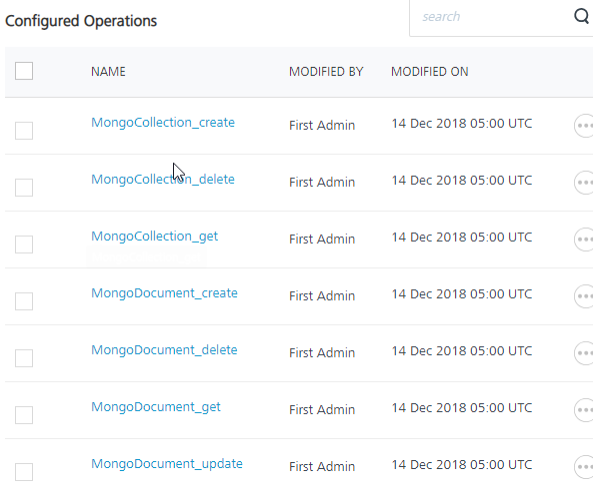Open more options for MongoDocument_get
The width and height of the screenshot is (593, 489).
pyautogui.click(x=584, y=410)
